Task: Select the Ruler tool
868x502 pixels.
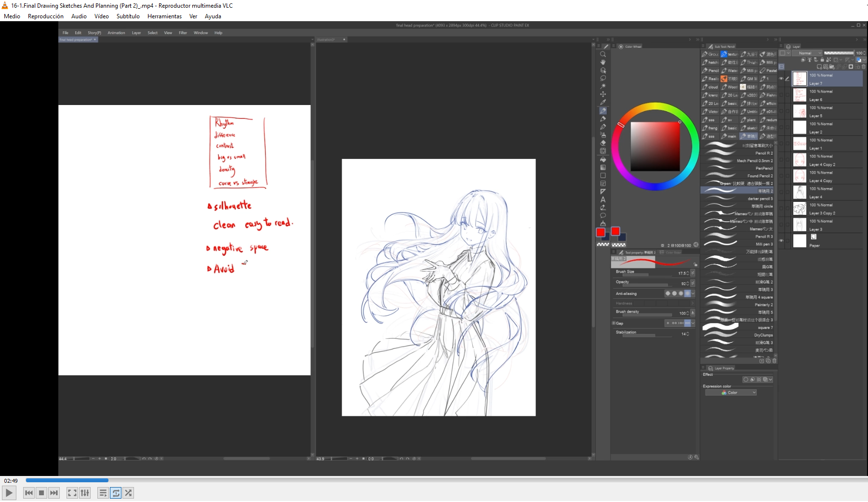Action: click(603, 192)
